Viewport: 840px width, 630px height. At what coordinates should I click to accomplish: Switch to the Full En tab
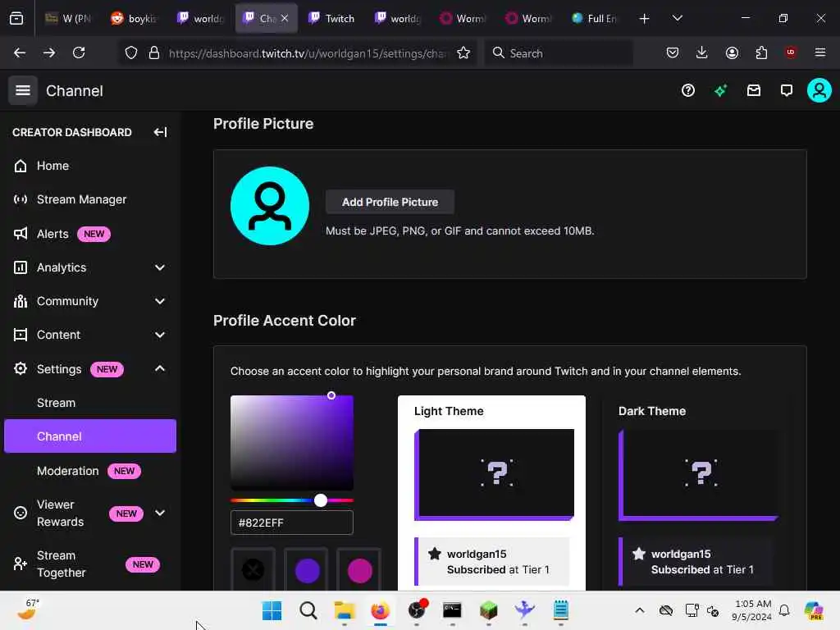[x=594, y=18]
